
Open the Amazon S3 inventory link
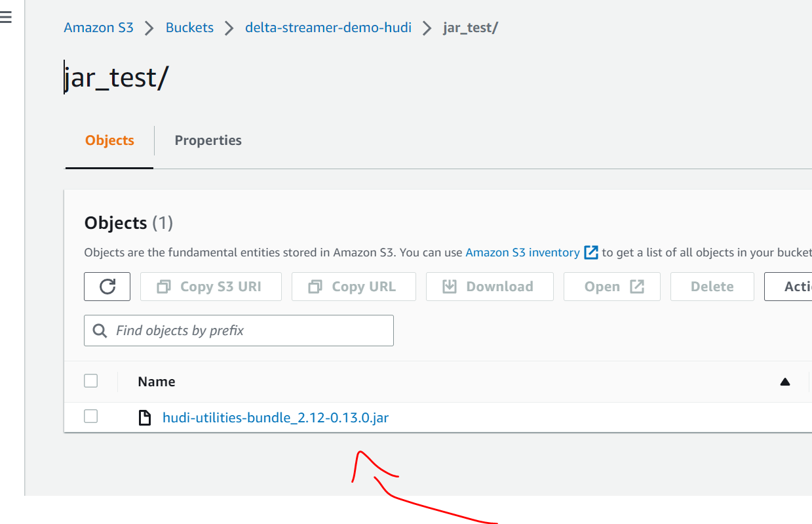click(x=522, y=252)
